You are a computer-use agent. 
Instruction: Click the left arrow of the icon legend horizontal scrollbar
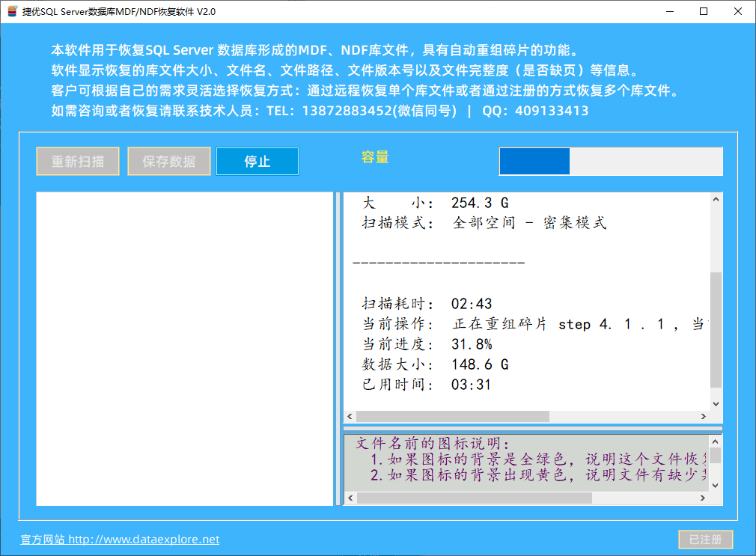[x=350, y=498]
